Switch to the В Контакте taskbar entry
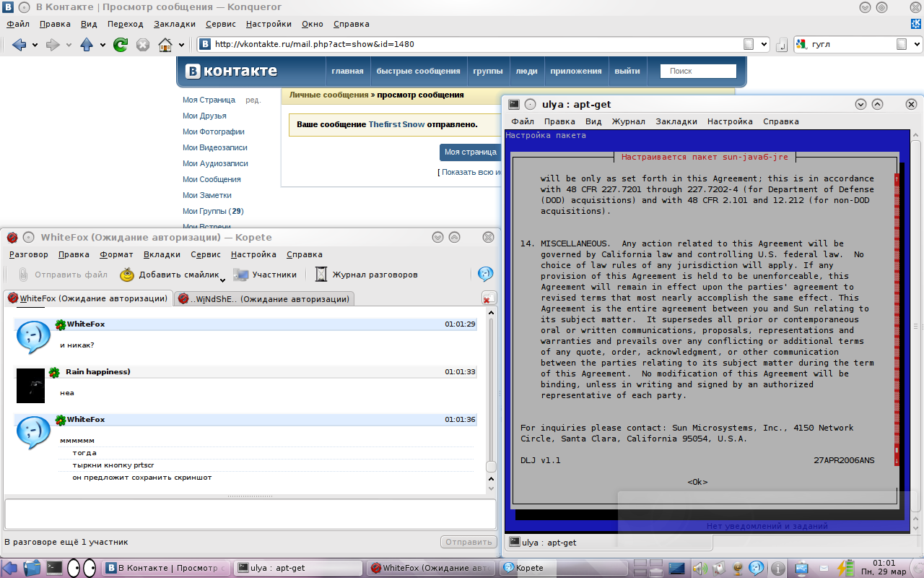 [x=167, y=568]
